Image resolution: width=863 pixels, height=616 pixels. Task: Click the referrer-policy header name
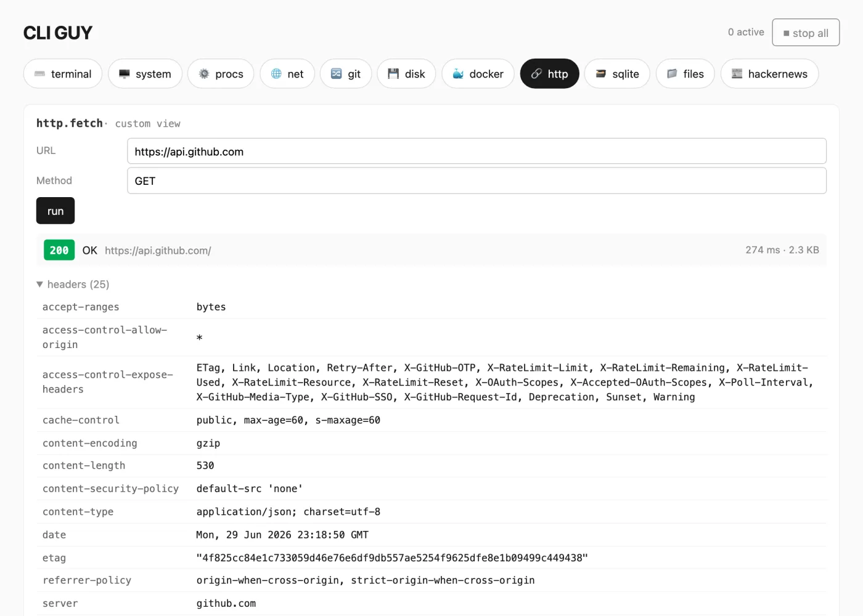[87, 580]
